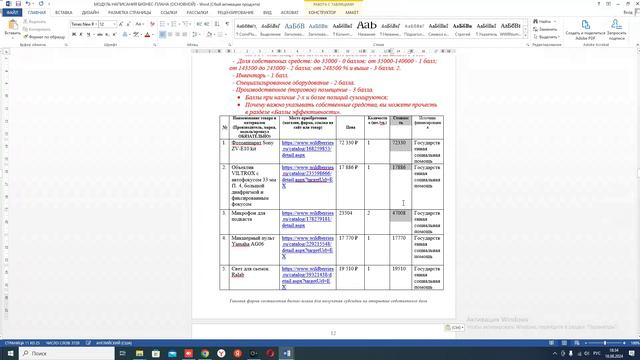Apply the Название (Title) style
This screenshot has height=360, width=640.
(367, 28)
